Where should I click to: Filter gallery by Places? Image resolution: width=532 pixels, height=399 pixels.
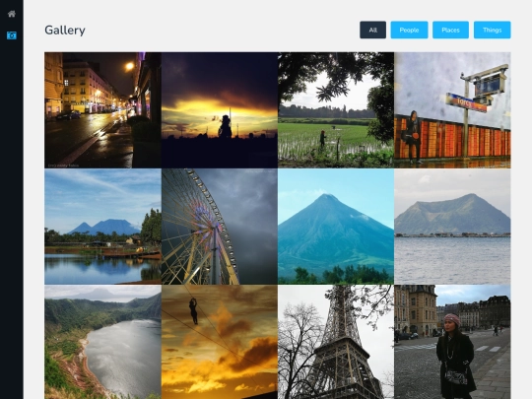click(x=450, y=30)
